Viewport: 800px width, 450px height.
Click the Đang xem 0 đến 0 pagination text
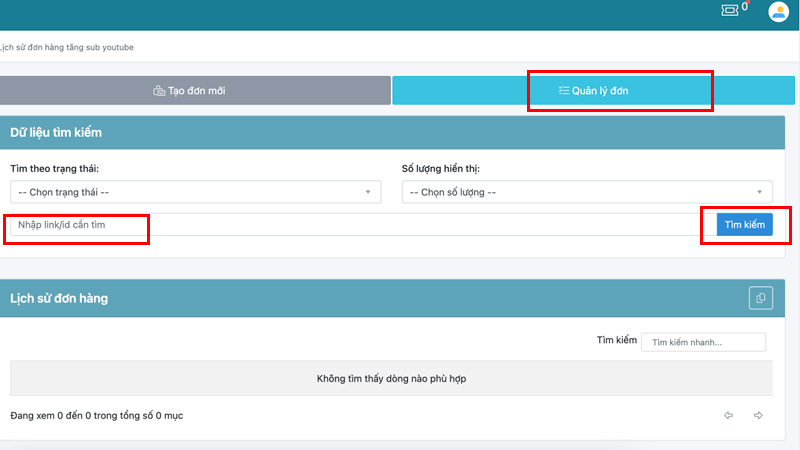pos(97,415)
